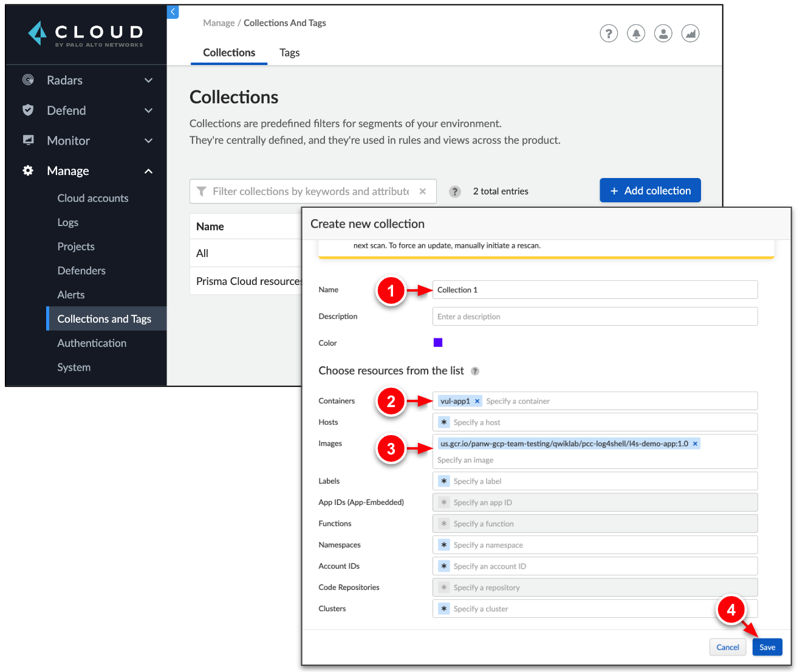
Task: Click the Monitor icon in the sidebar
Action: tap(28, 140)
